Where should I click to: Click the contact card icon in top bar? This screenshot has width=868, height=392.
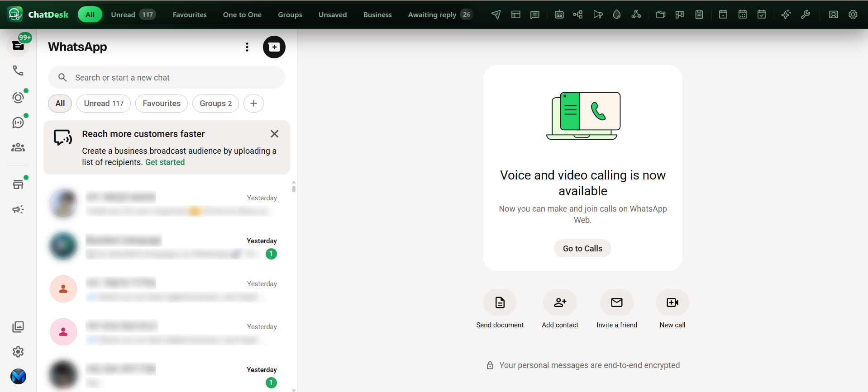pyautogui.click(x=833, y=14)
